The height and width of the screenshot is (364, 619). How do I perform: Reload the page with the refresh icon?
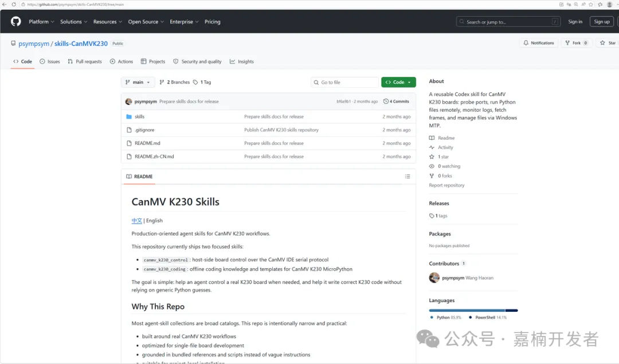click(14, 5)
